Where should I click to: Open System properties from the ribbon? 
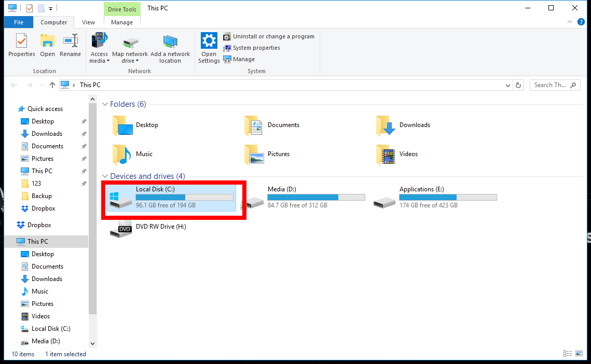pyautogui.click(x=227, y=48)
